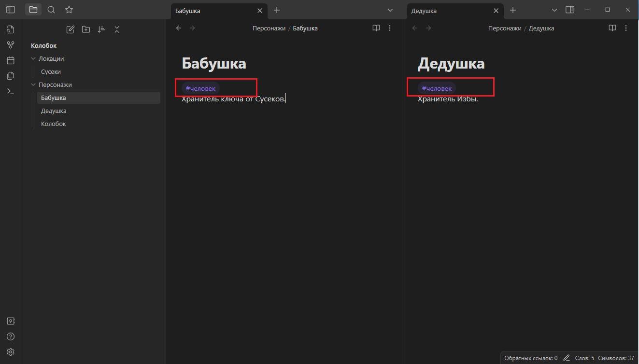Image resolution: width=639 pixels, height=364 pixels.
Task: Open the Колобок note in file tree
Action: coord(53,124)
